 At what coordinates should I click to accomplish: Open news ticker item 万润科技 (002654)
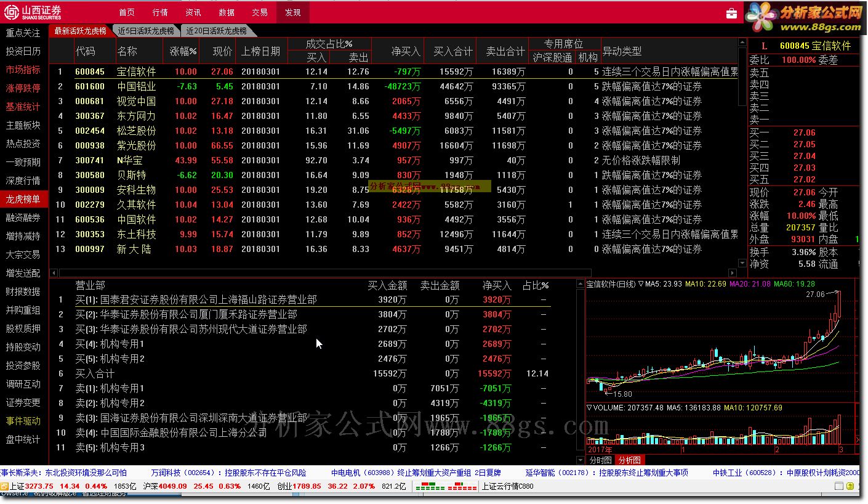228,473
